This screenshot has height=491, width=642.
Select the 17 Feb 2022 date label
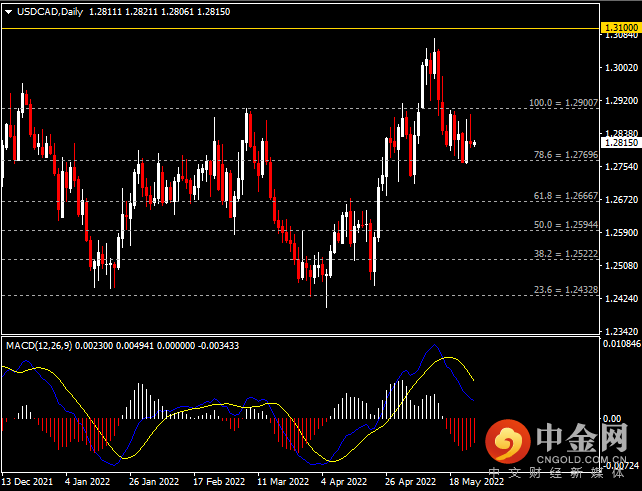pos(219,482)
